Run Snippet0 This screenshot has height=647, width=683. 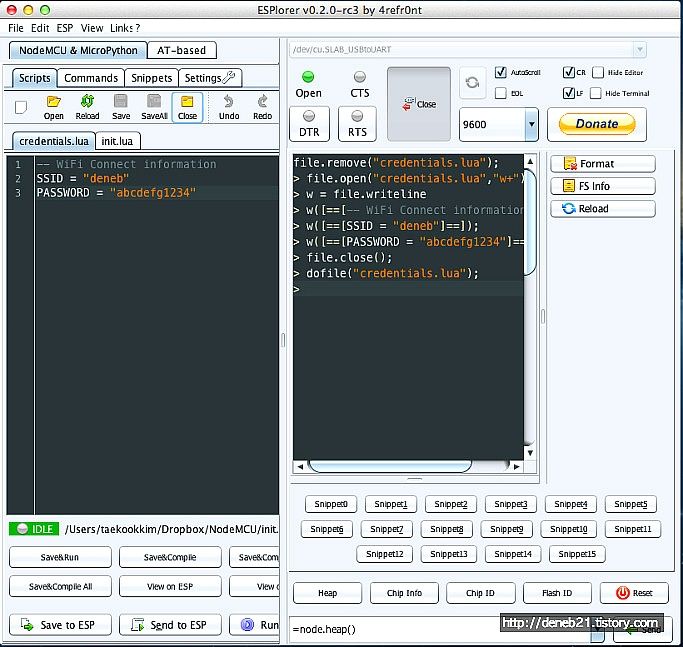coord(331,504)
